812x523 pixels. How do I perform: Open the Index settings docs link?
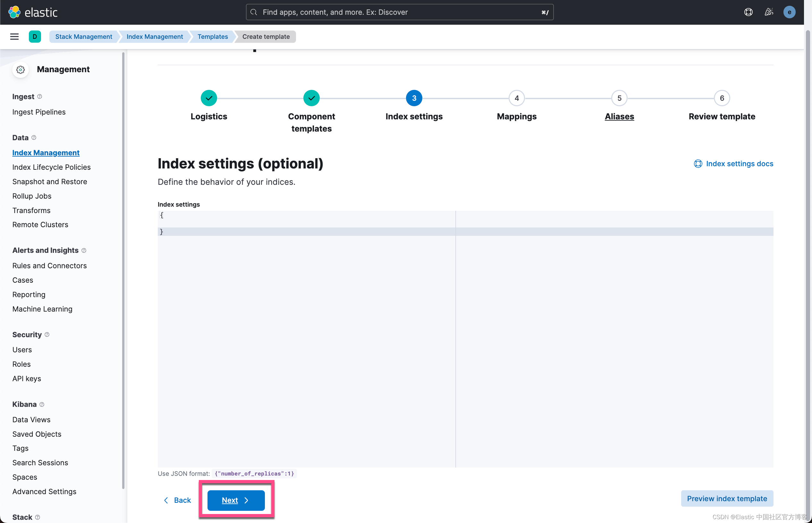click(x=739, y=164)
